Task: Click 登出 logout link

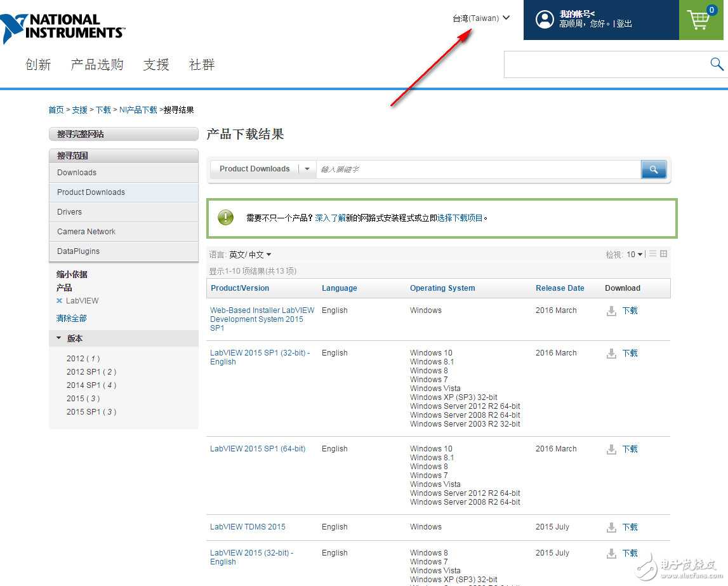Action: click(x=624, y=23)
